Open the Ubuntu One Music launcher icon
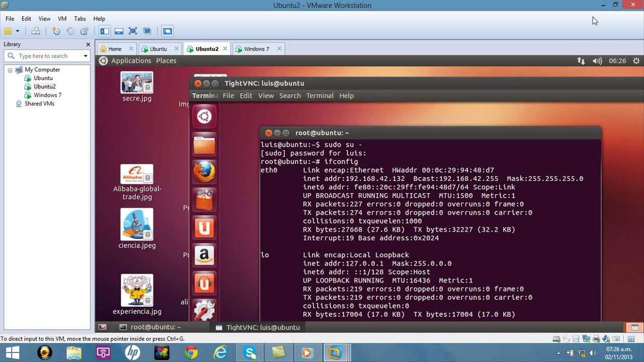The image size is (644, 362). click(x=204, y=283)
